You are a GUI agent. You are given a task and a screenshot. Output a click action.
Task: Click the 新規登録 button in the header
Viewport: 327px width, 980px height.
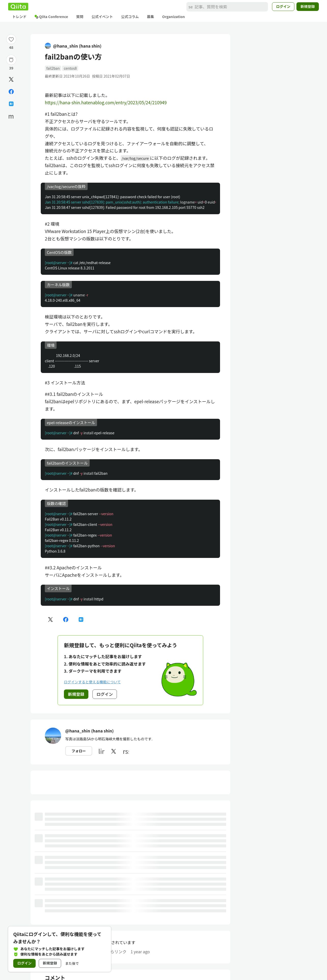(308, 6)
